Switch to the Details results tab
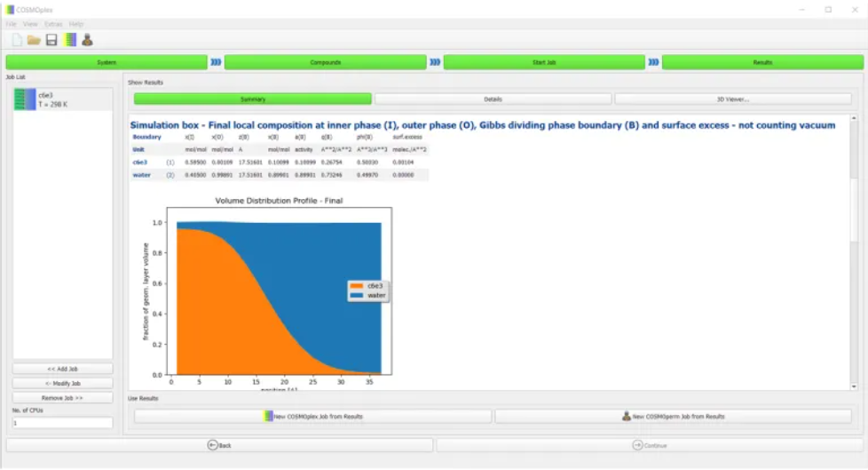 (x=493, y=100)
